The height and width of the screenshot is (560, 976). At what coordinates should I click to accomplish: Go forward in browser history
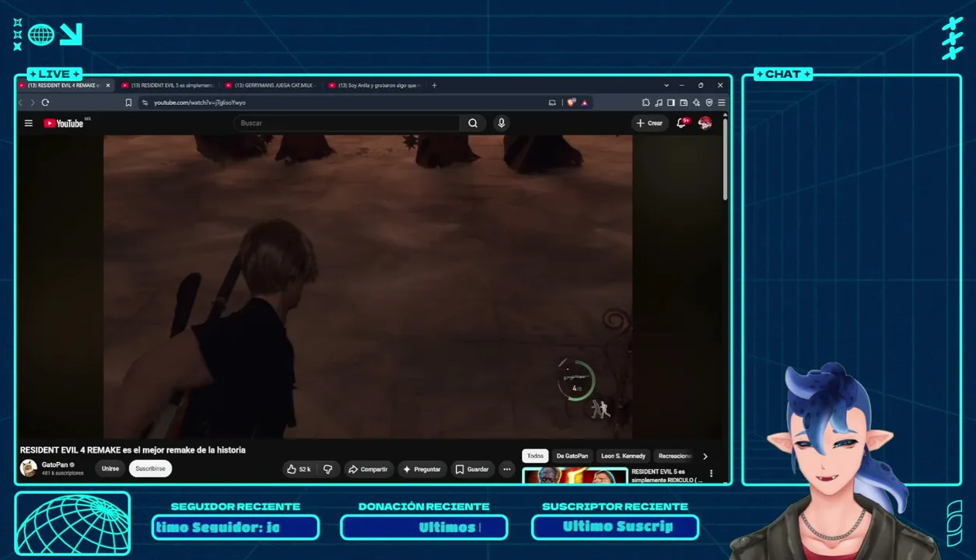[x=32, y=103]
